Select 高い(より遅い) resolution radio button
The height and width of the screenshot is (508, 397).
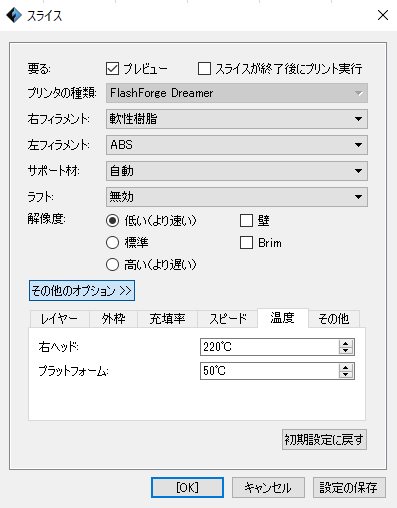pos(112,265)
